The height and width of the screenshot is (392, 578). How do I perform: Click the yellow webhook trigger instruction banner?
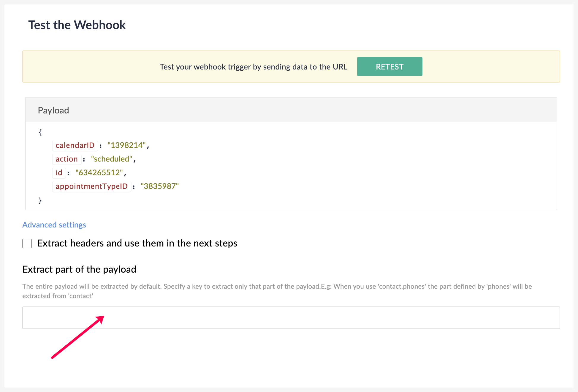coord(254,67)
